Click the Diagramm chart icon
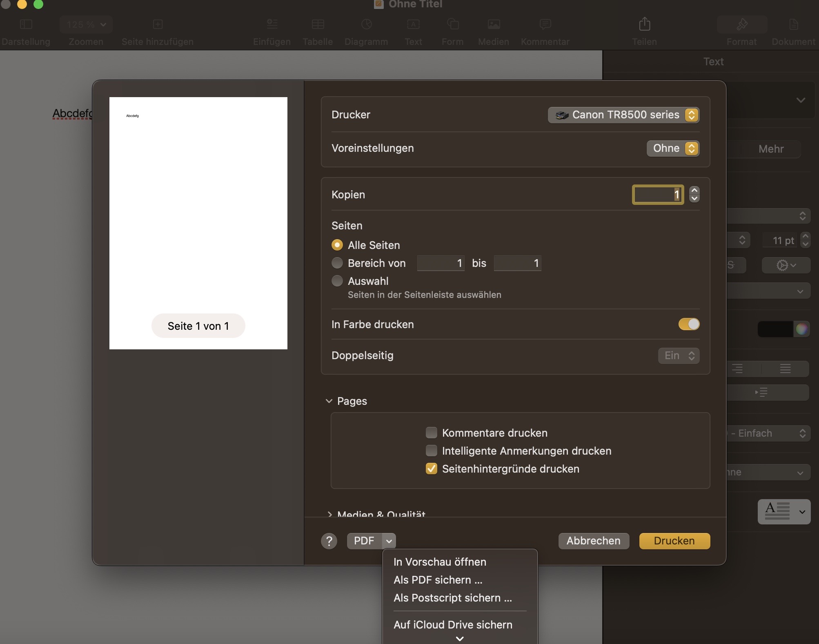The image size is (819, 644). (x=366, y=24)
